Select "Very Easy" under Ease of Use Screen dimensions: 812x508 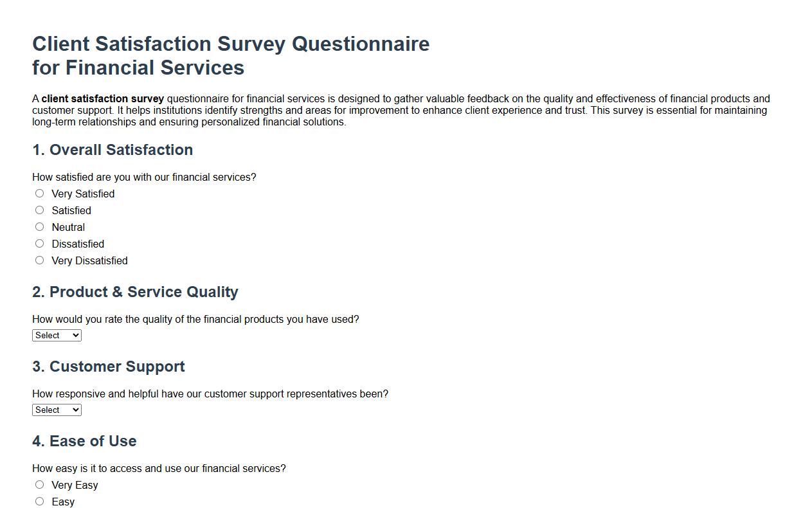pos(39,484)
